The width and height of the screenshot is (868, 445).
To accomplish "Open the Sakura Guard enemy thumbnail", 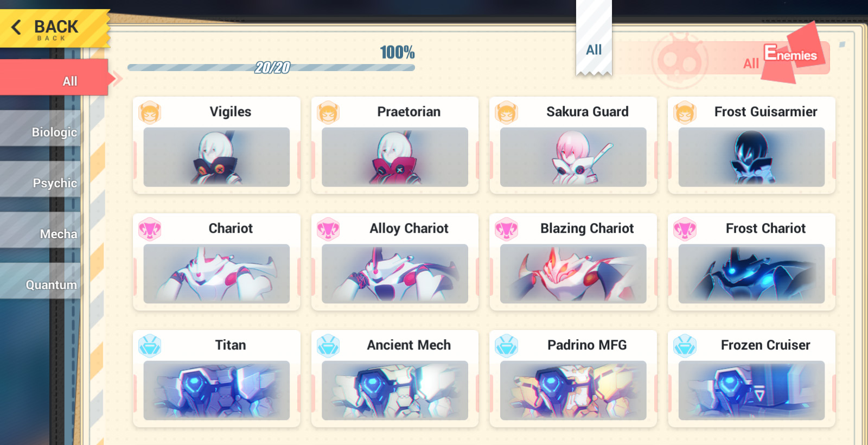I will coord(573,157).
